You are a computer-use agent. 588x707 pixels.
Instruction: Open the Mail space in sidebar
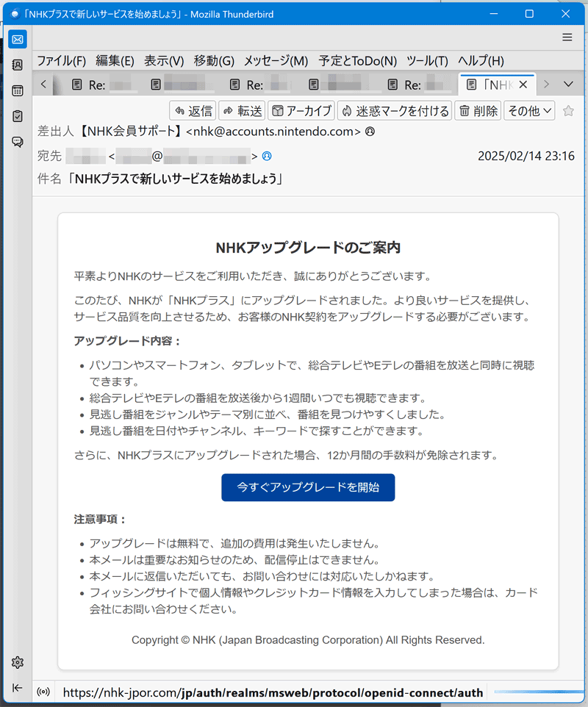pos(18,40)
